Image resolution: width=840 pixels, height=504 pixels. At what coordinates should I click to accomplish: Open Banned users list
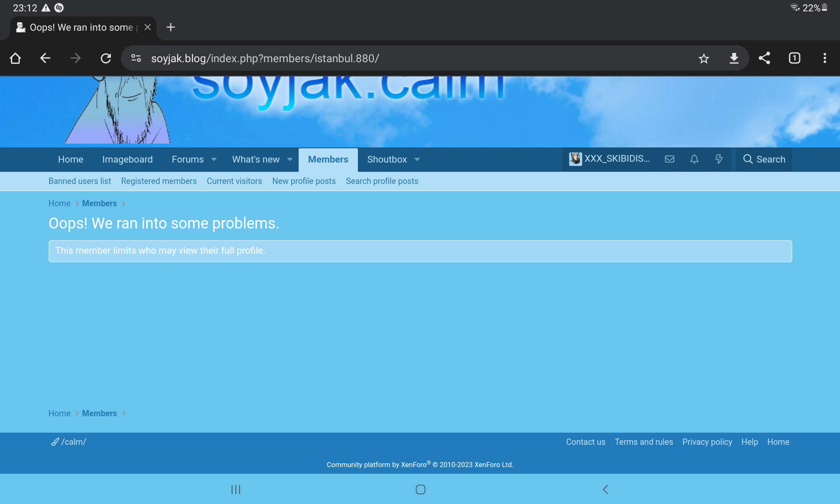[x=80, y=181]
